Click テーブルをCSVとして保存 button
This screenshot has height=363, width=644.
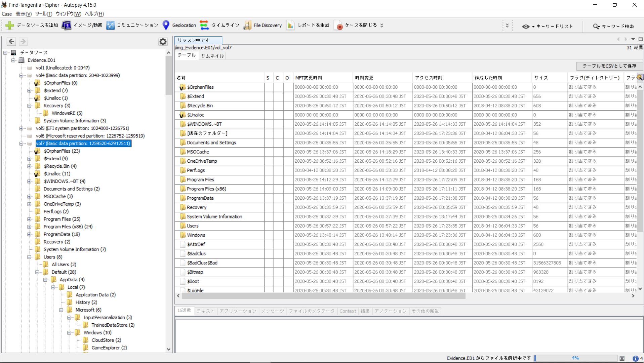pos(609,66)
